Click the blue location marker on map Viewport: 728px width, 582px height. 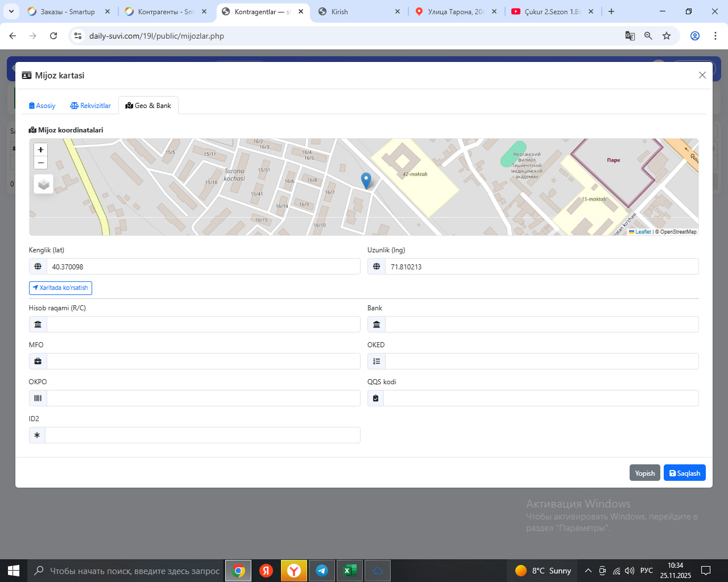pyautogui.click(x=366, y=180)
